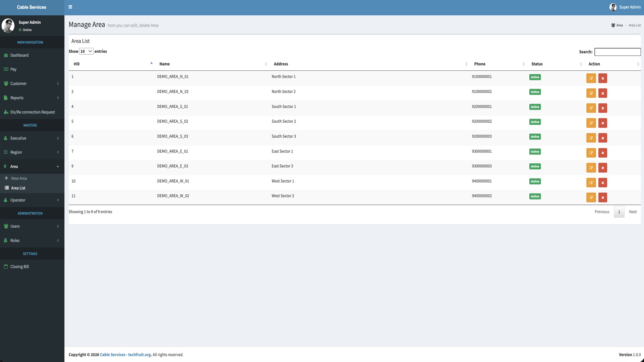Edit the DEMO_AREA_N_02 row

coord(591,93)
